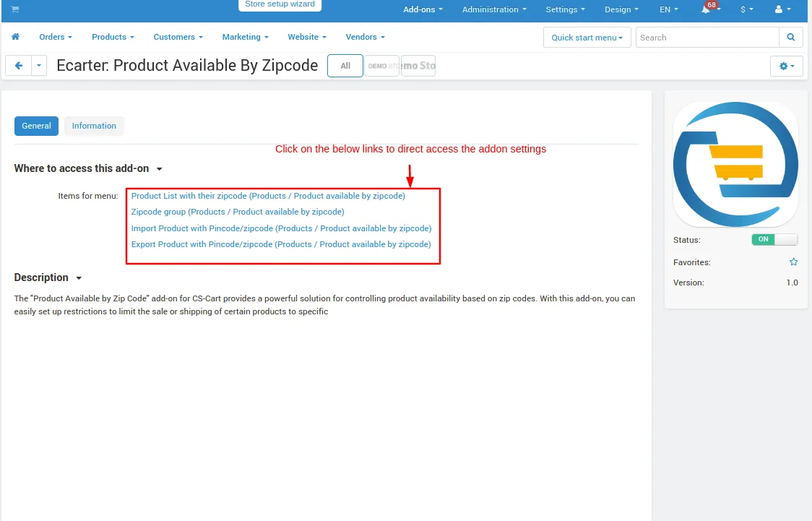The height and width of the screenshot is (521, 812).
Task: Open 'Import Product with Pincode/zipcode' link
Action: [x=281, y=228]
